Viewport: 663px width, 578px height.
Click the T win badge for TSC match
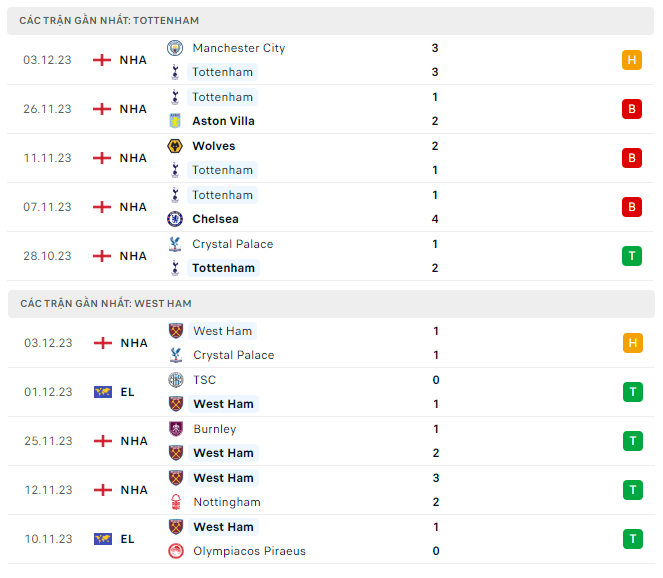[631, 392]
